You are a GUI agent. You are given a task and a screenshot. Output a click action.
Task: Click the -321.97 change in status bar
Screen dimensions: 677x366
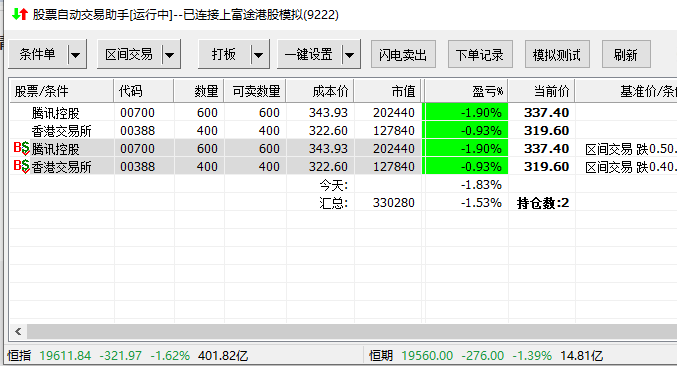coord(120,356)
